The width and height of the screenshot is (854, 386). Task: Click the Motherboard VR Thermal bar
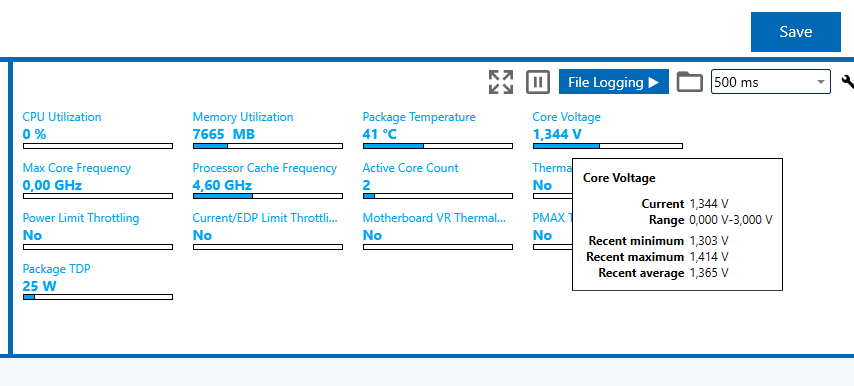[x=437, y=247]
